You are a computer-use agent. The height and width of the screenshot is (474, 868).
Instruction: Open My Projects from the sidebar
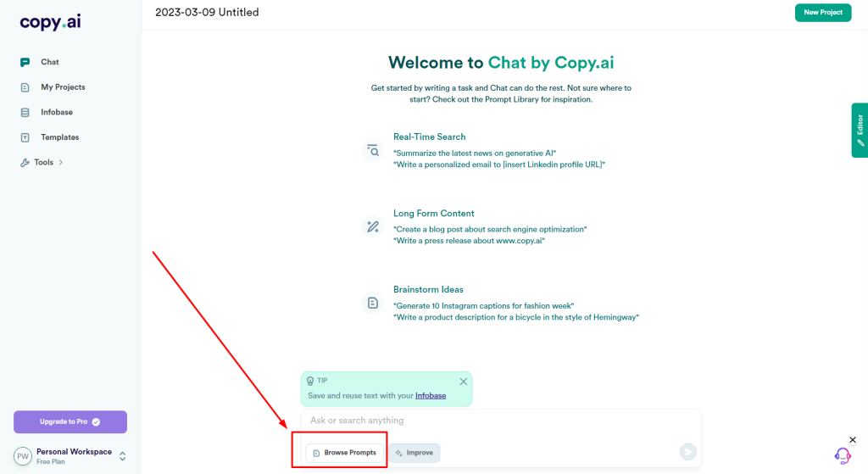click(x=63, y=87)
